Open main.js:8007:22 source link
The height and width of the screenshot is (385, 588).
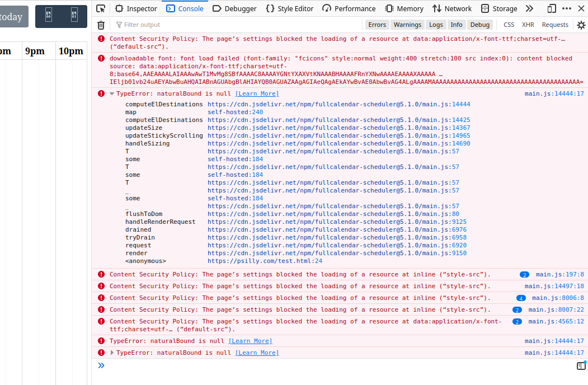556,310
